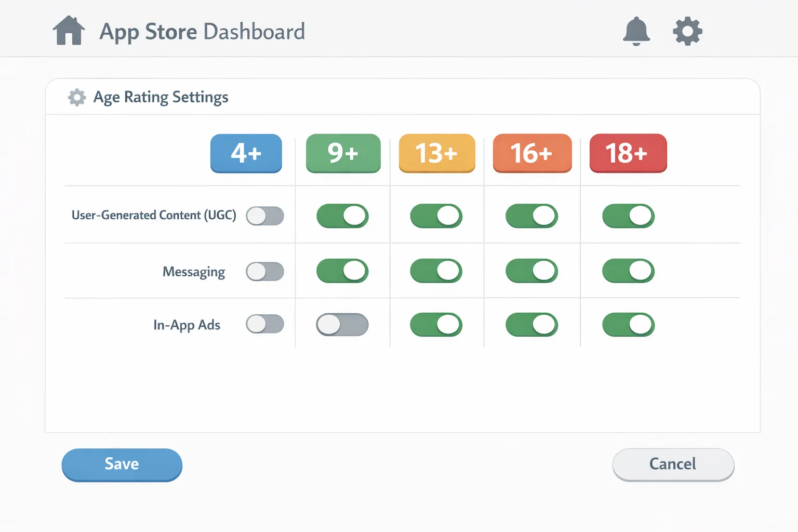The image size is (798, 532).
Task: Disable In-App Ads for the 16+ rating
Action: click(532, 324)
